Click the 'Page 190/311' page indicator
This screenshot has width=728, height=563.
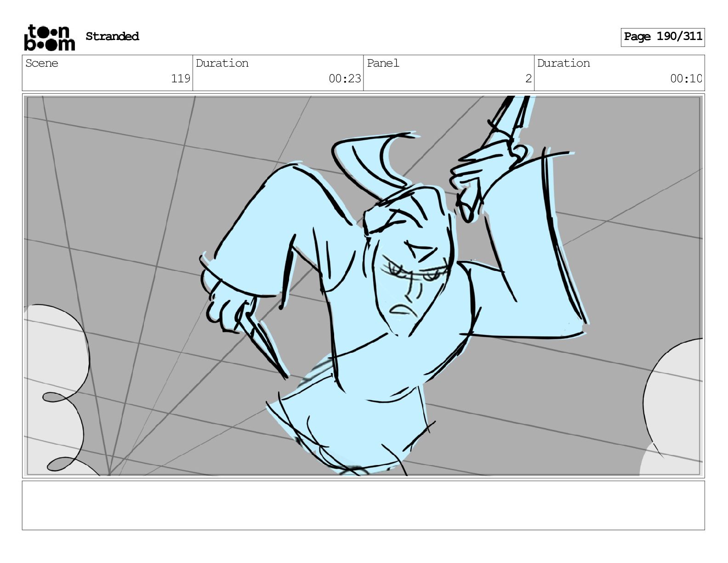(x=662, y=37)
